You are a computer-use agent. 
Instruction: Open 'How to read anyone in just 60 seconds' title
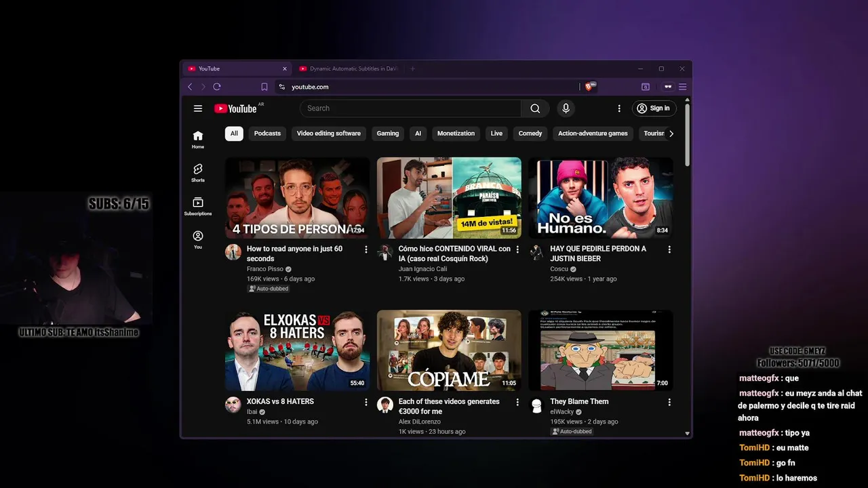coord(294,253)
